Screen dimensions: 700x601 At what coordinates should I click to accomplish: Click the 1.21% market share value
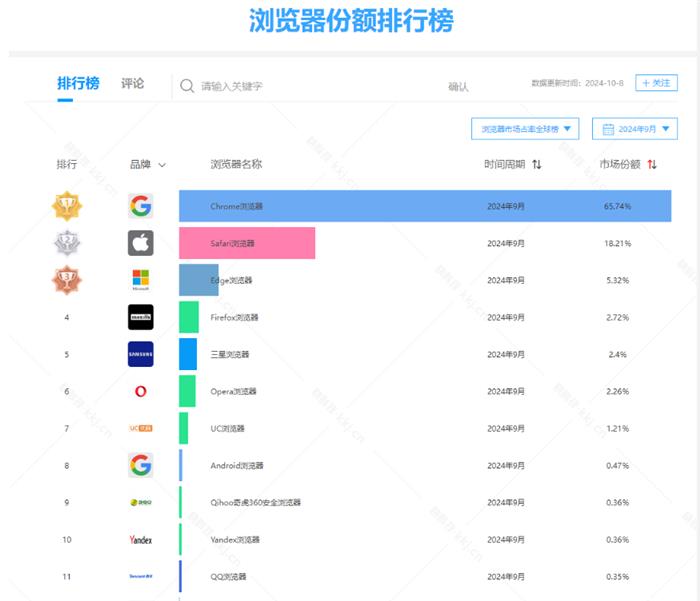(x=617, y=429)
